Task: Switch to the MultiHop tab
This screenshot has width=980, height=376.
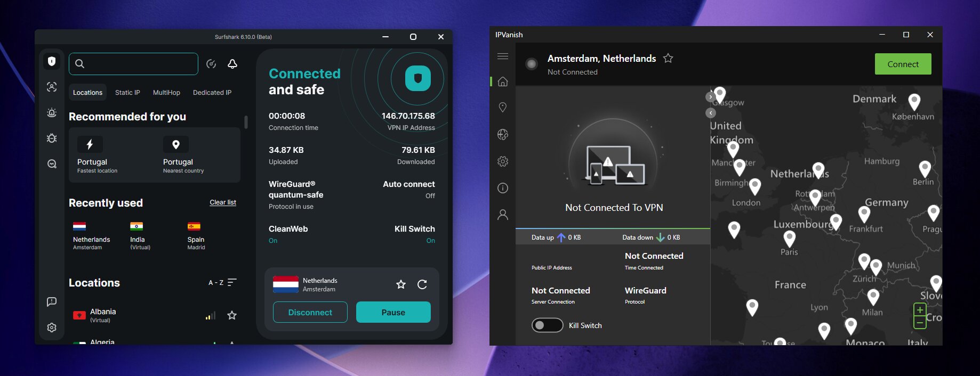Action: pos(166,93)
